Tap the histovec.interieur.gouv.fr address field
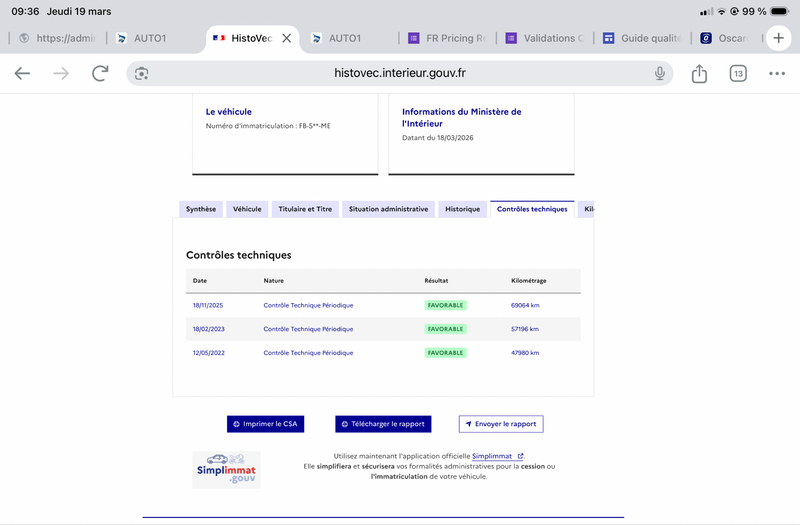This screenshot has height=525, width=800. pos(400,73)
